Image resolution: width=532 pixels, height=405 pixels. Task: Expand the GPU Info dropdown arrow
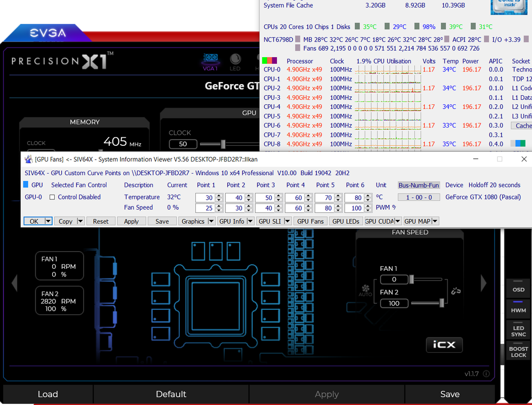click(x=250, y=221)
